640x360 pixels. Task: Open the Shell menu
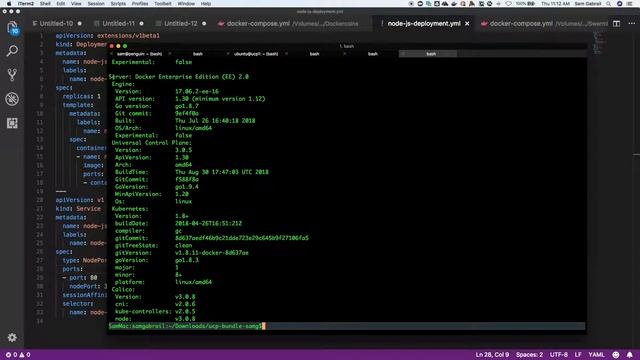coord(45,4)
